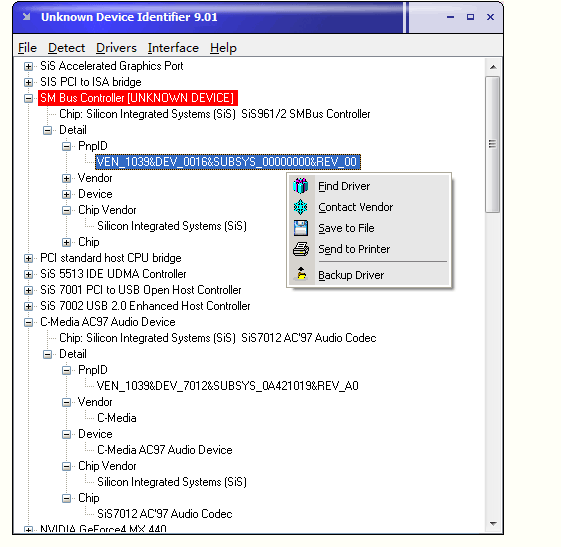
Task: Open the Help menu
Action: click(x=223, y=48)
